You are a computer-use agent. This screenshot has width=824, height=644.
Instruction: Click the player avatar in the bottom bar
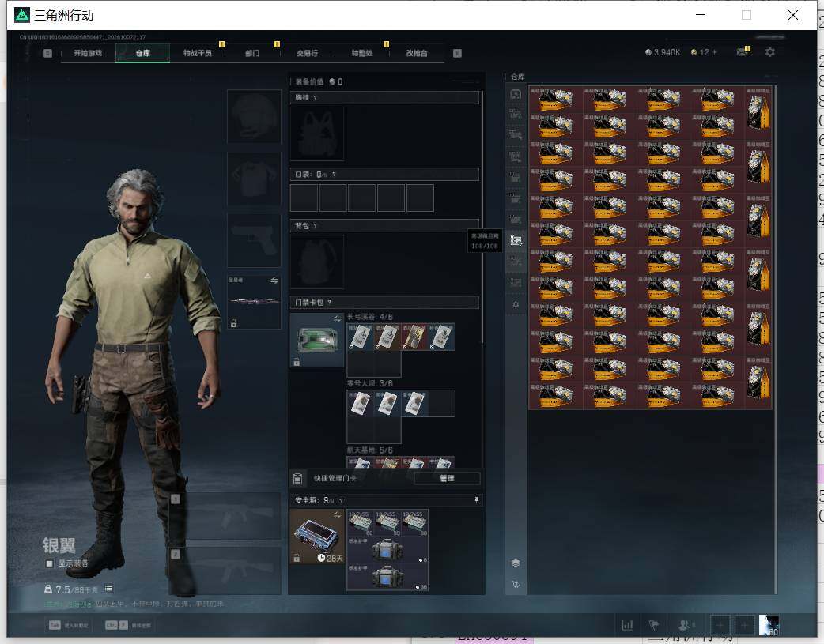(769, 625)
